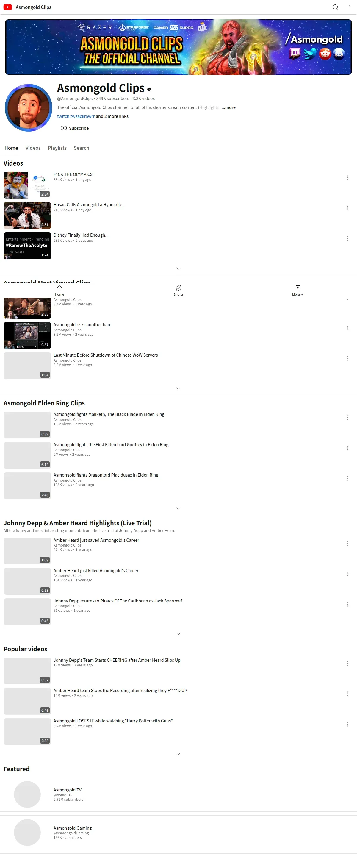The image size is (357, 868).
Task: Open the search magnifier icon
Action: (336, 7)
